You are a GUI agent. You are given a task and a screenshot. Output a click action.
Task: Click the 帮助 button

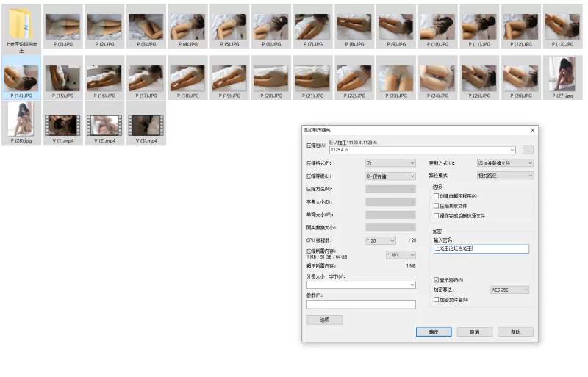click(x=515, y=332)
